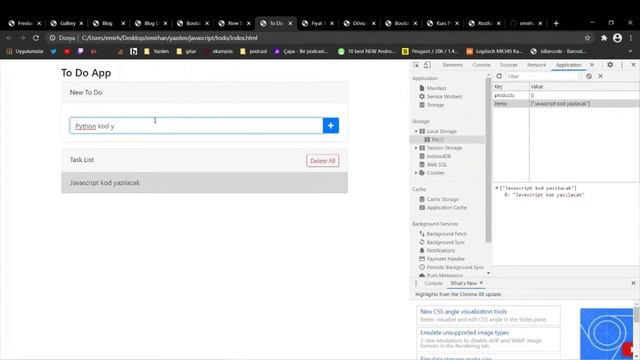Close the DevTools panel

click(633, 65)
